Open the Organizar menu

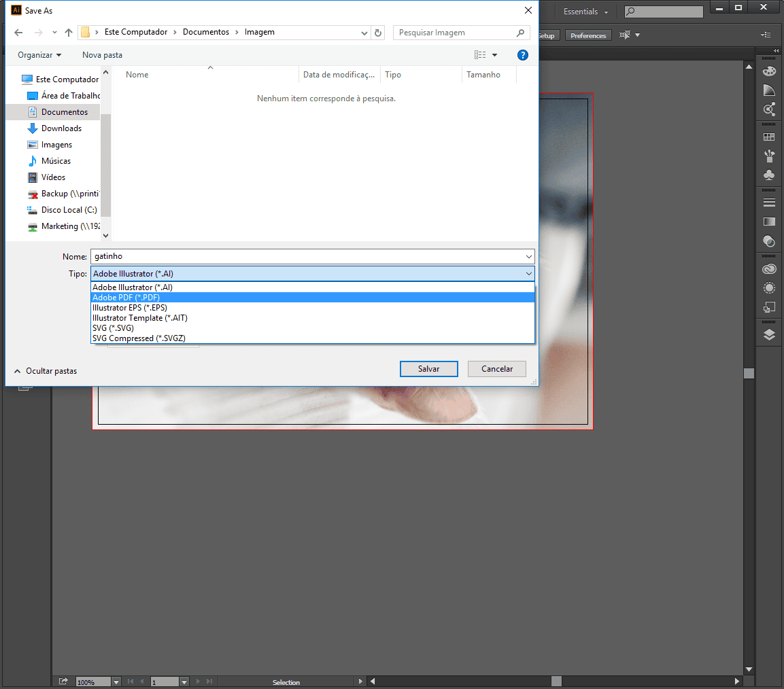point(39,55)
